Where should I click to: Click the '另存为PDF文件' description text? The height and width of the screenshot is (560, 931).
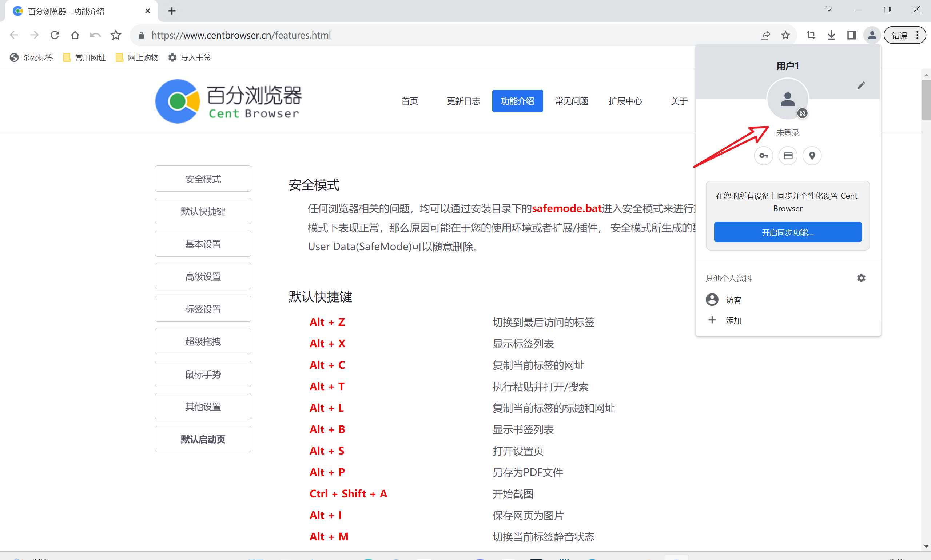528,472
